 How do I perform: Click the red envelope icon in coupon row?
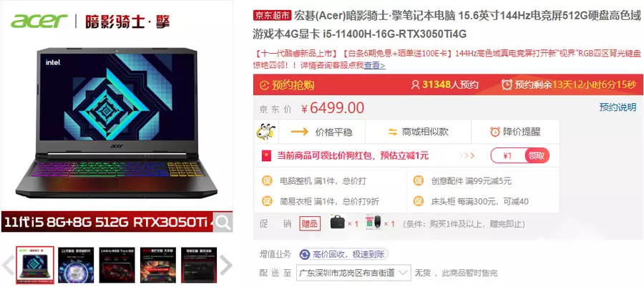(267, 156)
